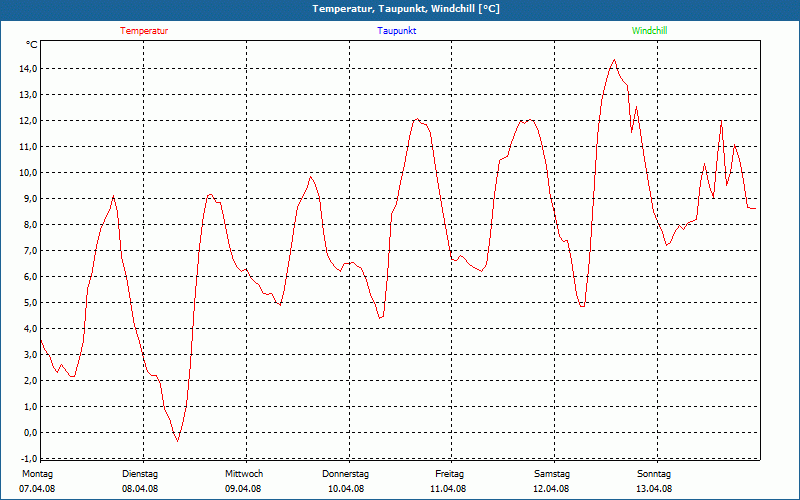Click the 1,0 y-axis value
This screenshot has width=800, height=500.
click(30, 407)
